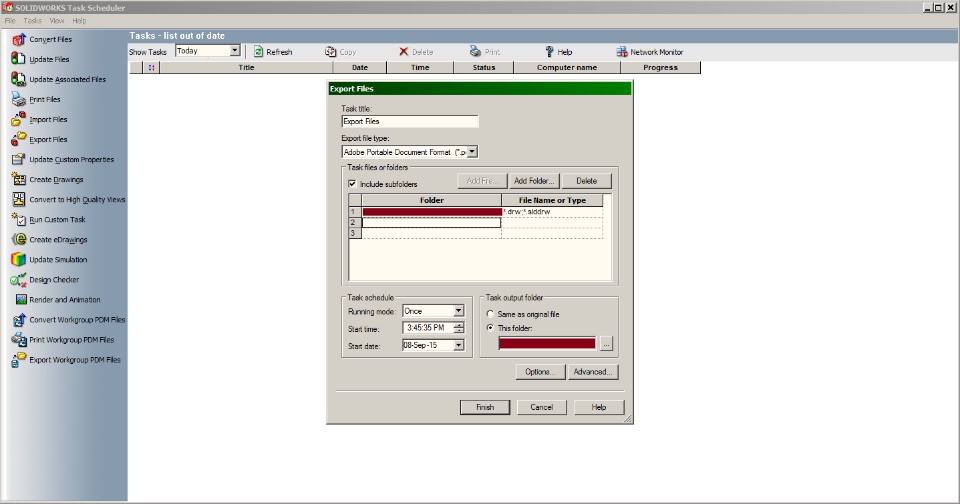Click the Status column header
960x504 pixels.
[x=484, y=67]
